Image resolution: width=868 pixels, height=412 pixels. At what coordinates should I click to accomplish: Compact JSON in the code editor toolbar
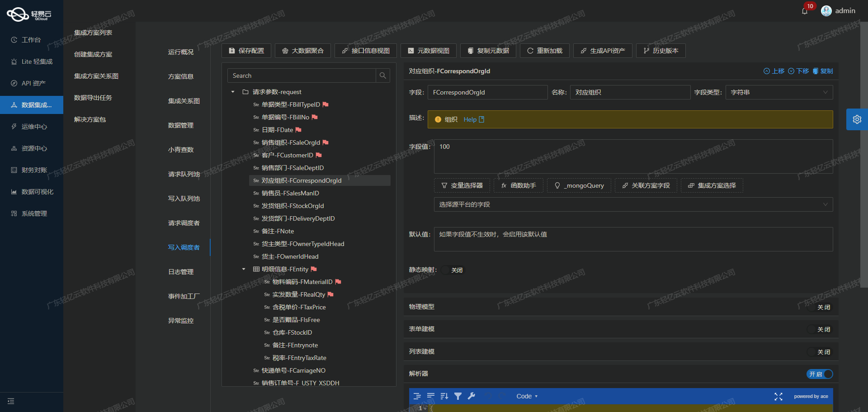click(431, 396)
